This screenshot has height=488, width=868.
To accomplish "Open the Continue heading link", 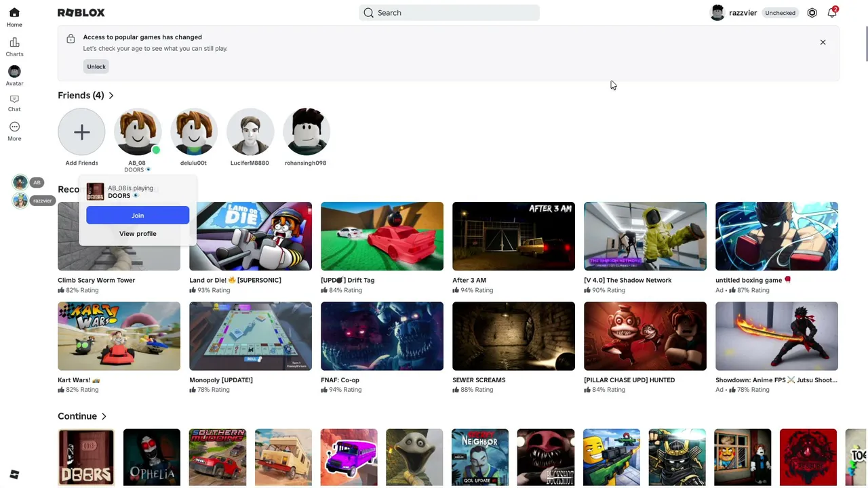I will 77,416.
